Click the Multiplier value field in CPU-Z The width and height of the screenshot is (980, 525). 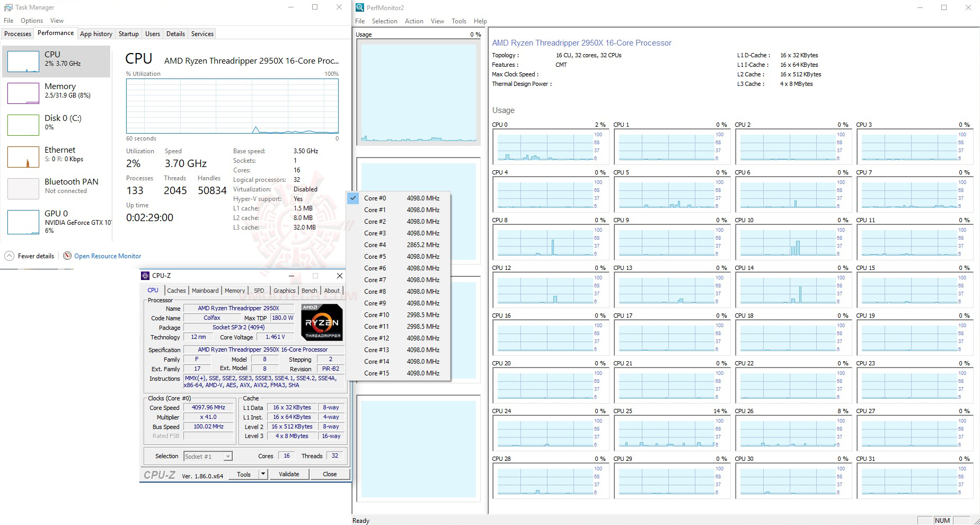[208, 417]
